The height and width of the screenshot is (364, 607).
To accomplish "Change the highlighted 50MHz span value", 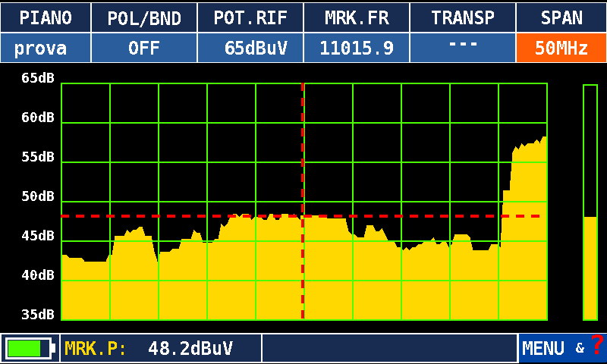I will [561, 48].
